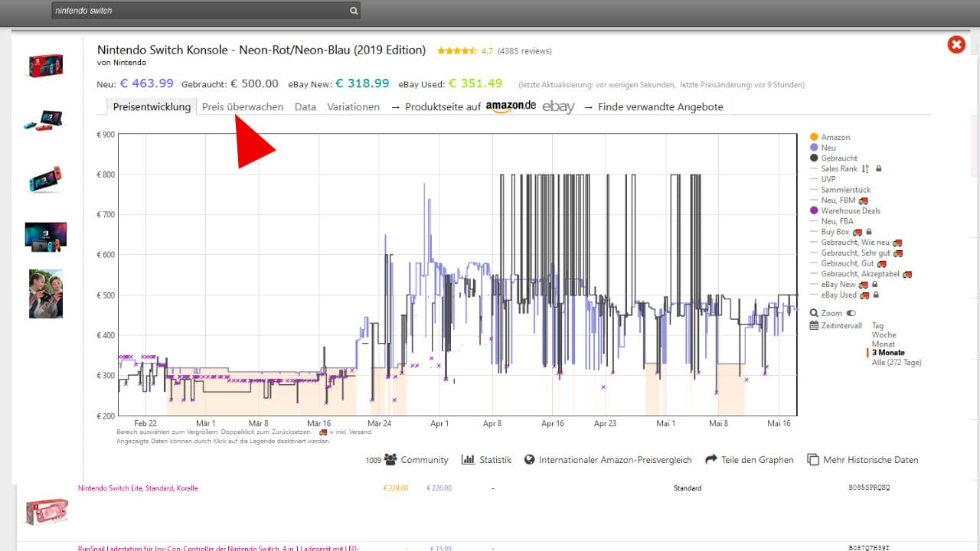
Task: Toggle the Amazon price line in legend
Action: point(814,137)
